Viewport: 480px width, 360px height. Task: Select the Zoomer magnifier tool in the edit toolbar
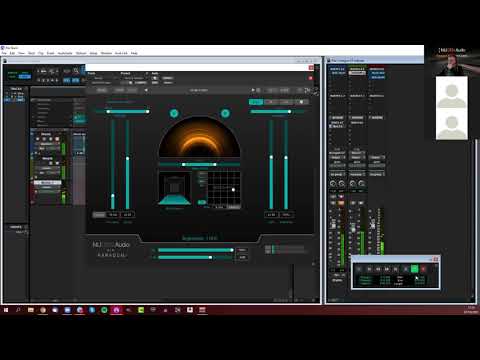[x=76, y=71]
